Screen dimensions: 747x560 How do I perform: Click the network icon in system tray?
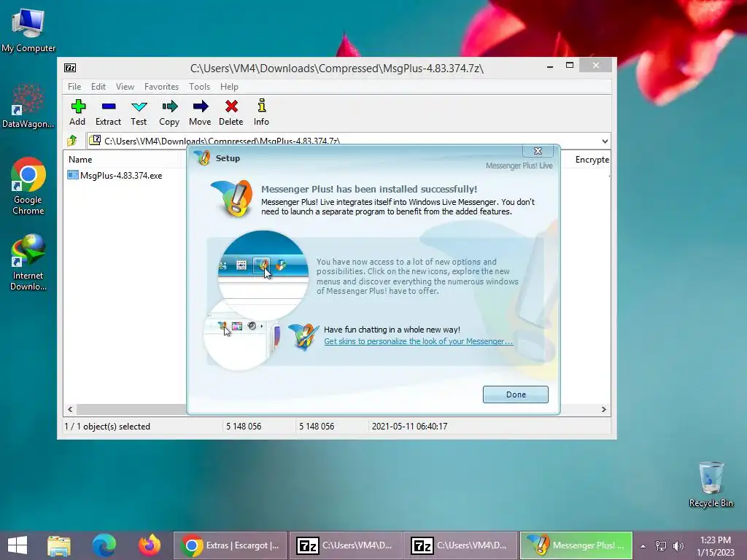point(661,545)
